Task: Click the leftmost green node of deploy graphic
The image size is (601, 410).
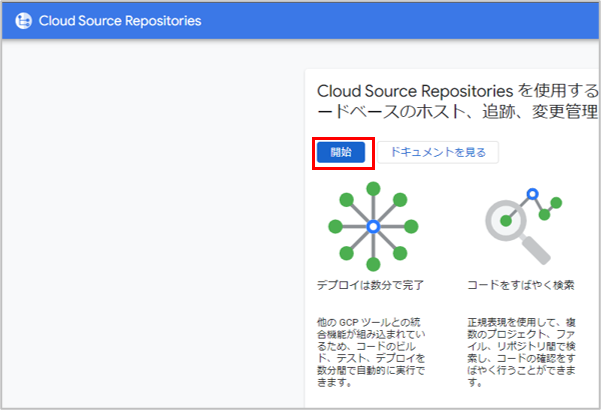Action: tap(334, 227)
